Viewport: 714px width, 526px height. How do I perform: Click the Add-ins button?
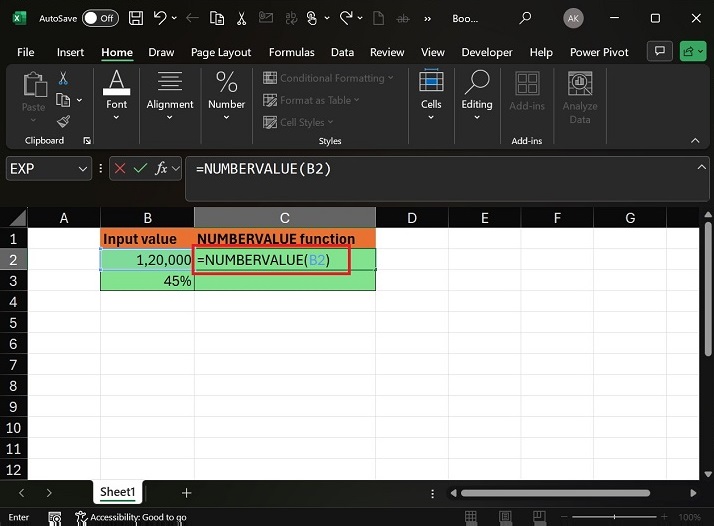coord(527,92)
